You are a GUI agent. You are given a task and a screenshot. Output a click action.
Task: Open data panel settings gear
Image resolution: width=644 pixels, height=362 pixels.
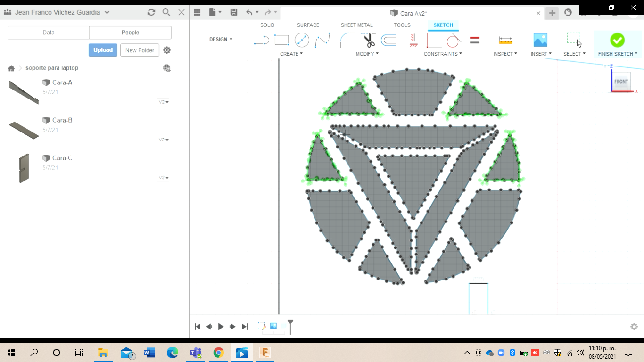(167, 50)
